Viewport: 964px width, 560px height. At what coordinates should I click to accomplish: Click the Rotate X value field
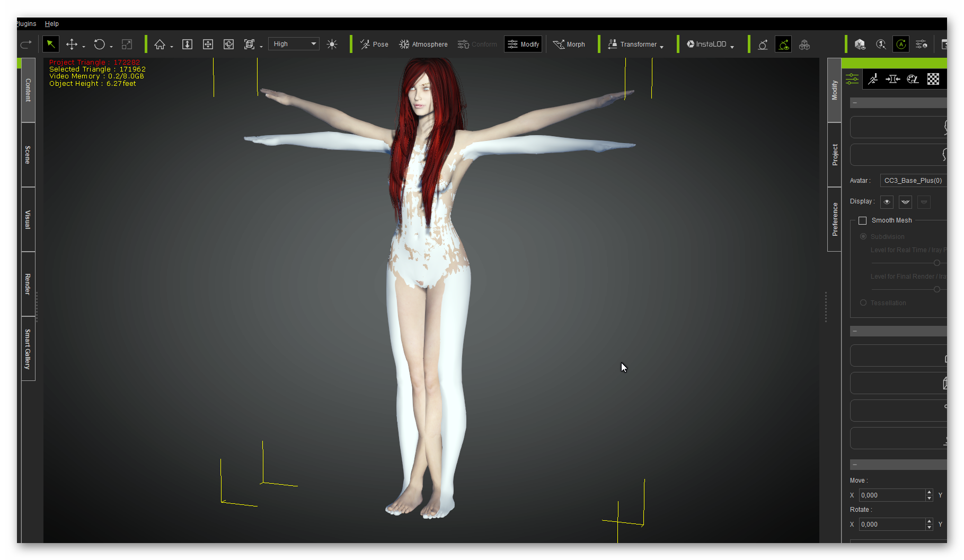[892, 525]
